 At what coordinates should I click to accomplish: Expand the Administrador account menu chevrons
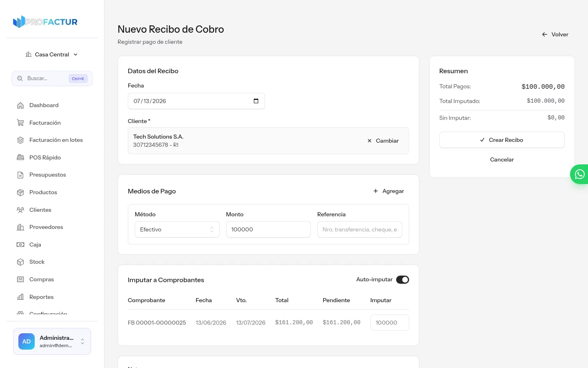(x=82, y=341)
